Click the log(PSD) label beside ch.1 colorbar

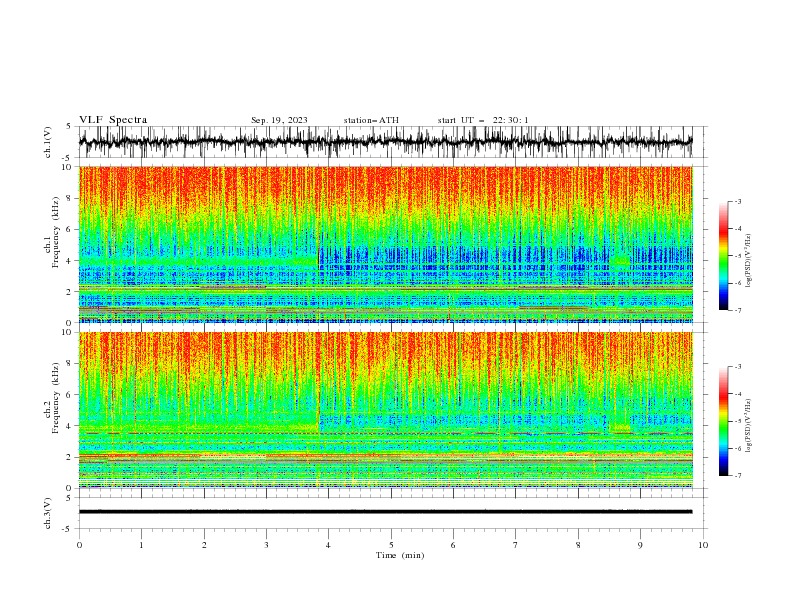coord(749,261)
